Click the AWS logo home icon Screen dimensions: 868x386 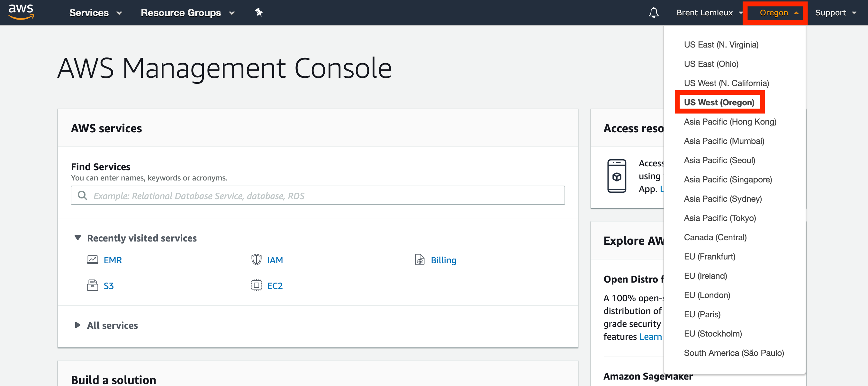(21, 12)
